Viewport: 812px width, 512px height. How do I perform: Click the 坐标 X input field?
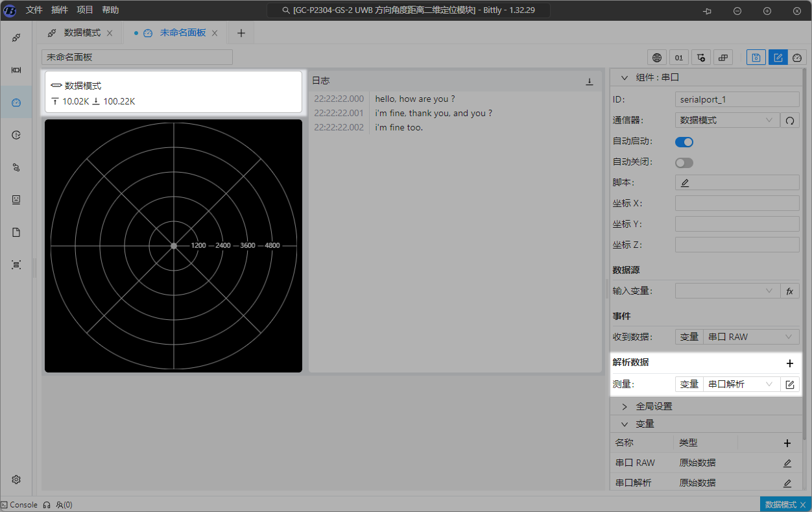[737, 203]
